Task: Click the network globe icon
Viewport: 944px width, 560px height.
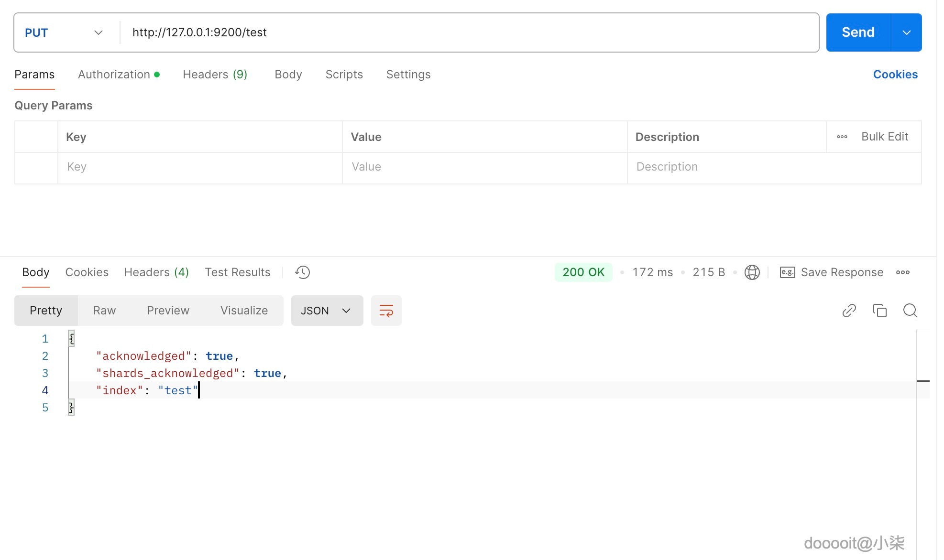Action: (x=752, y=272)
